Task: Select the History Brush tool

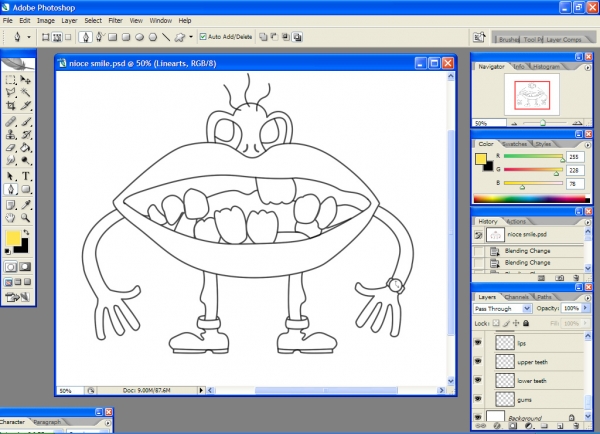Action: click(25, 135)
